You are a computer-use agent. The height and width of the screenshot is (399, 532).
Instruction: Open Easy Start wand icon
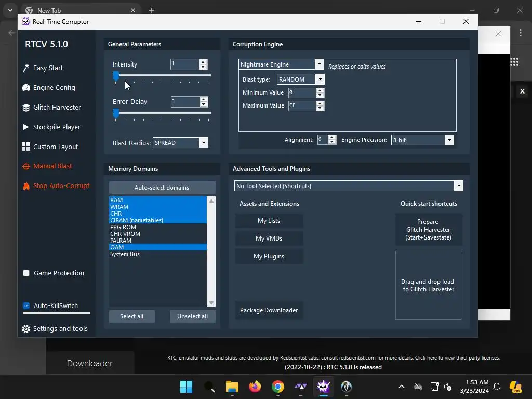click(x=26, y=68)
